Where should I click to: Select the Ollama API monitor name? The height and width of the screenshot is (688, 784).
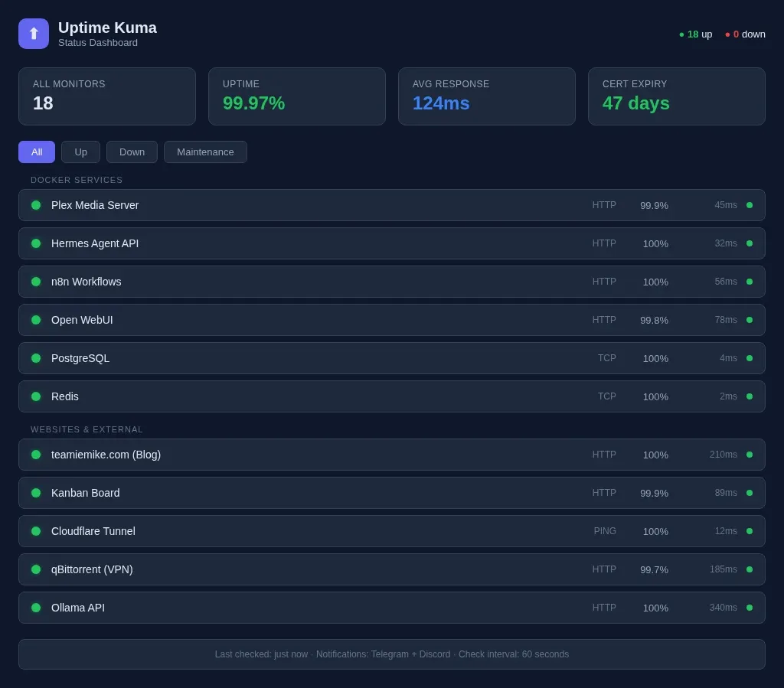[x=78, y=608]
